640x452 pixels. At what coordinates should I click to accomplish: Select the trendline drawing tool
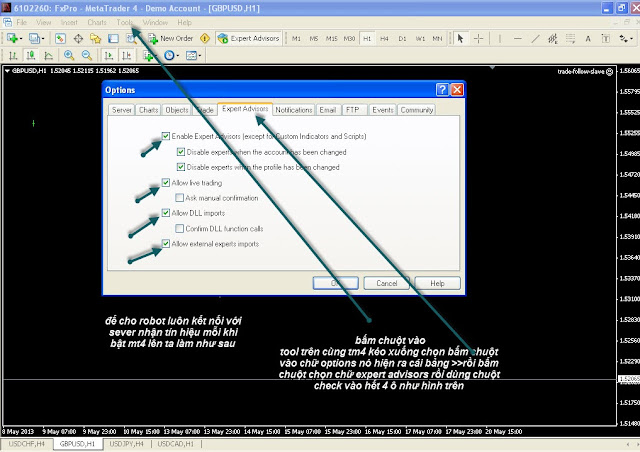[535, 38]
